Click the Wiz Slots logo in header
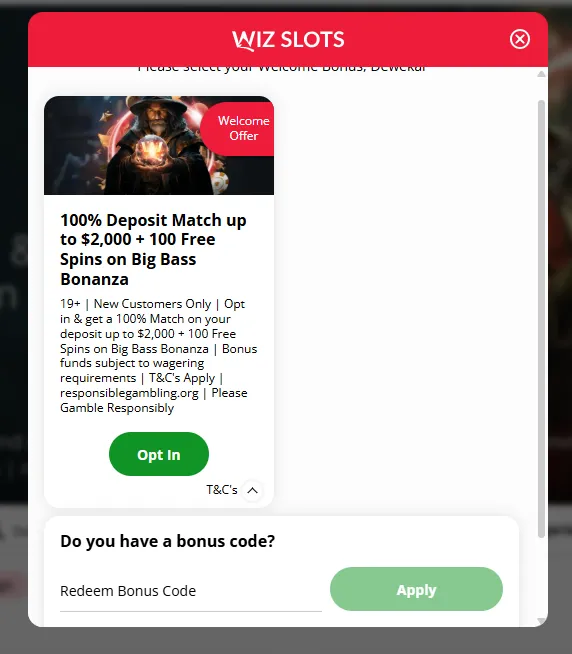572x654 pixels. pos(288,40)
